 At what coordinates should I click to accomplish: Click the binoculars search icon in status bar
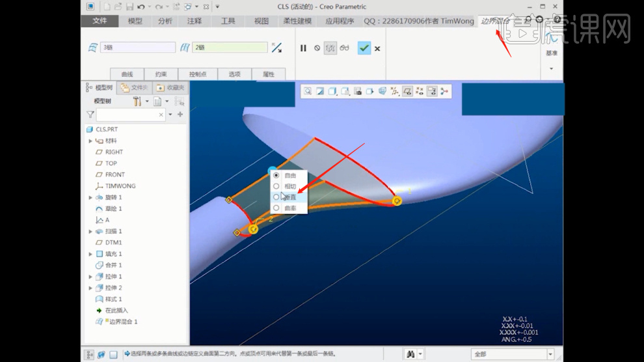point(410,354)
